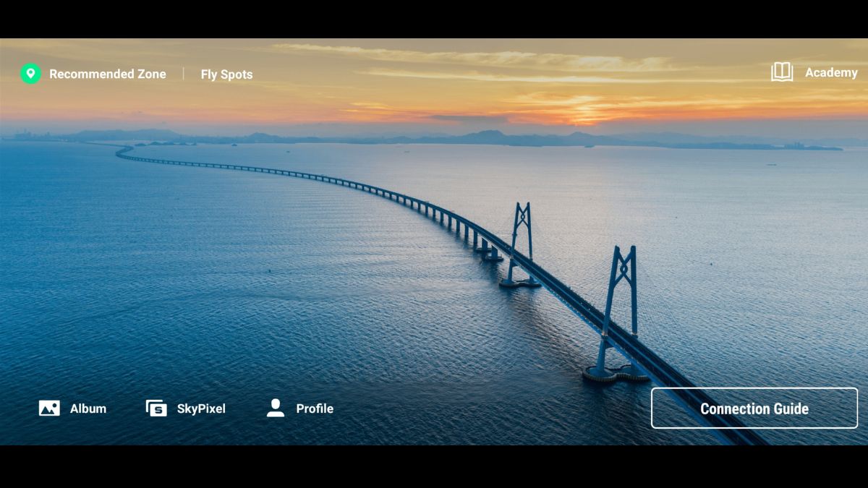This screenshot has width=868, height=488.
Task: Access account settings via Profile
Action: [314, 408]
